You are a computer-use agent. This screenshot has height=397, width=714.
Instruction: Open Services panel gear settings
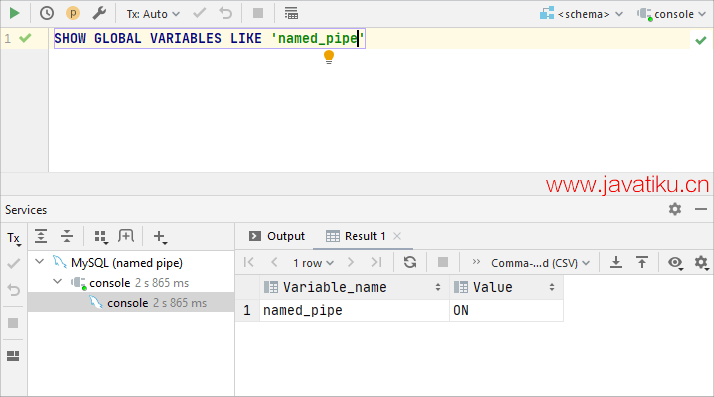click(675, 209)
